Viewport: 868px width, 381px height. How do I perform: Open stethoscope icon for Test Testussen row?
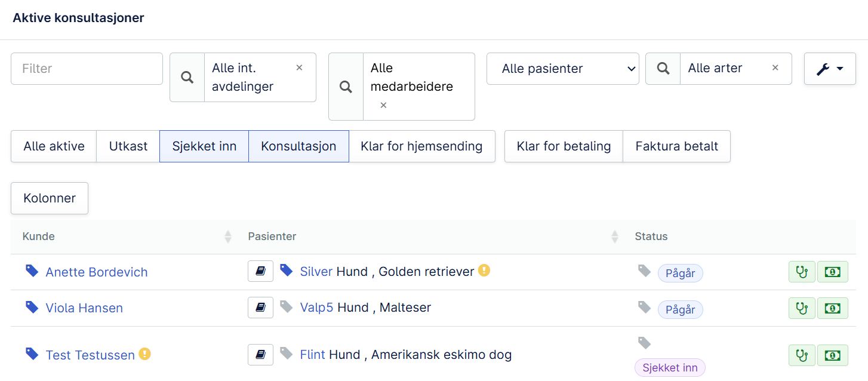click(802, 355)
